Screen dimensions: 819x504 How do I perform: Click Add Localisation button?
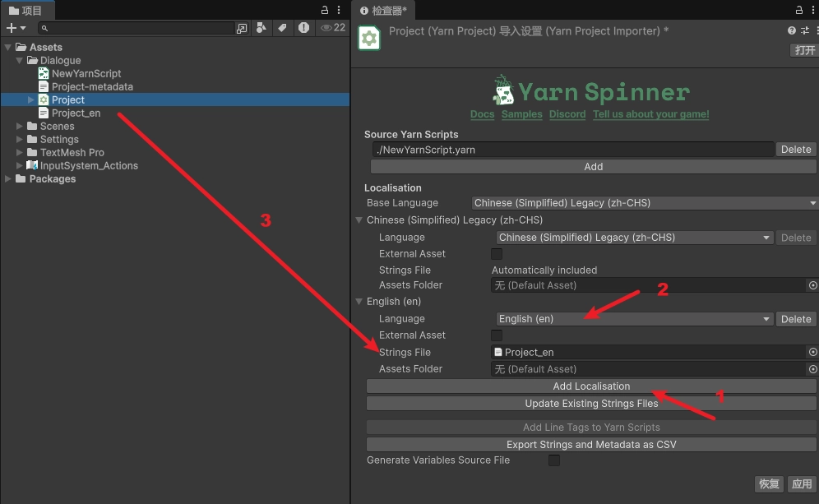(591, 386)
